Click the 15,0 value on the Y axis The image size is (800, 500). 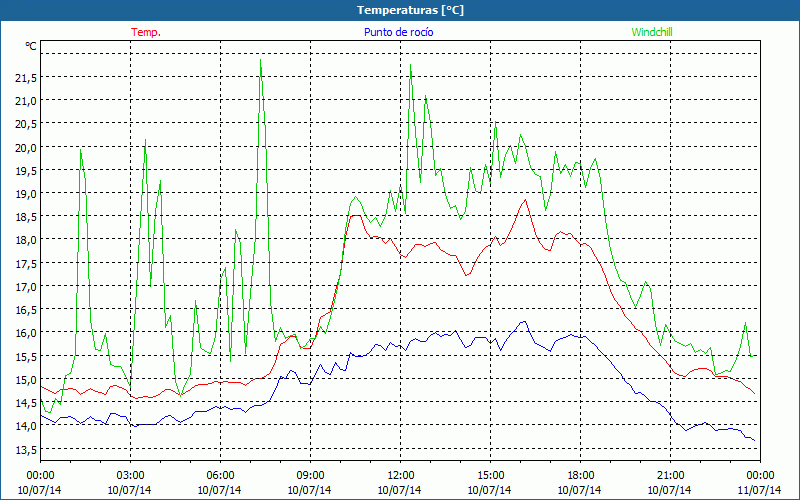click(27, 380)
